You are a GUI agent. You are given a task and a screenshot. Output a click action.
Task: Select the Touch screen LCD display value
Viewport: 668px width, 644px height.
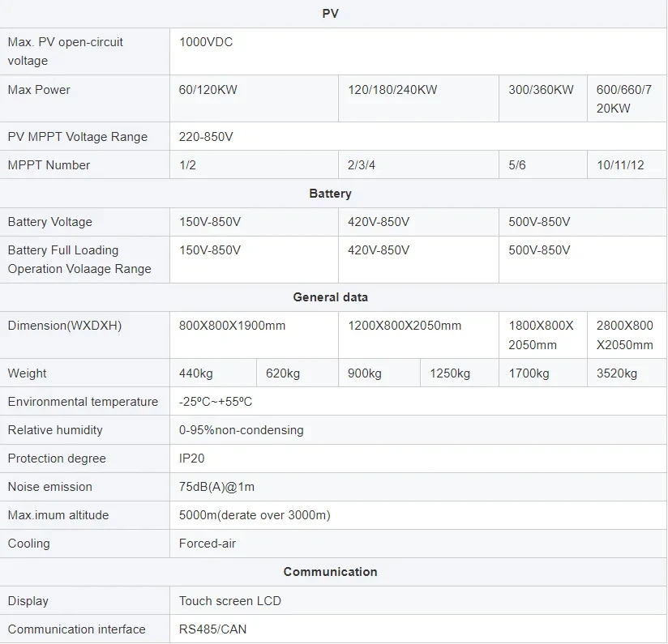pos(230,601)
